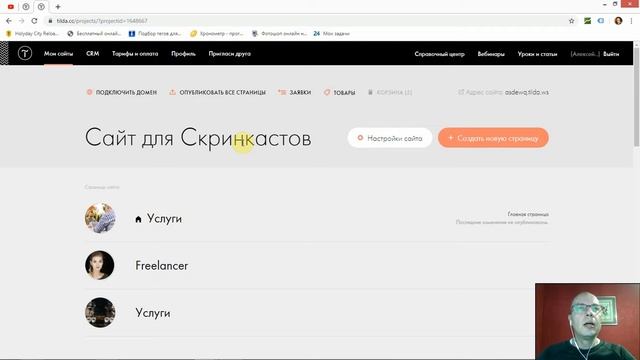Open the Бесплатный онлайн bookmark
Screen dimensions: 640x360
[94, 33]
